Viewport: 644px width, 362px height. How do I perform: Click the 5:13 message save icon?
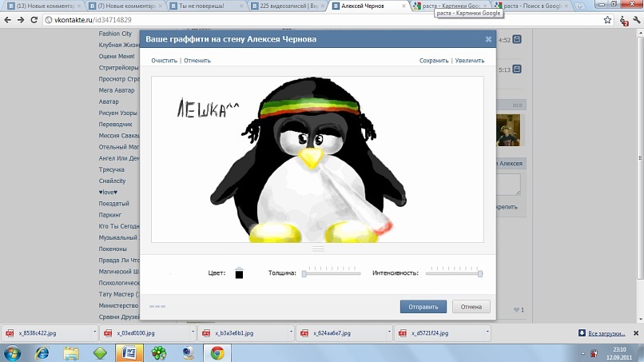click(517, 69)
